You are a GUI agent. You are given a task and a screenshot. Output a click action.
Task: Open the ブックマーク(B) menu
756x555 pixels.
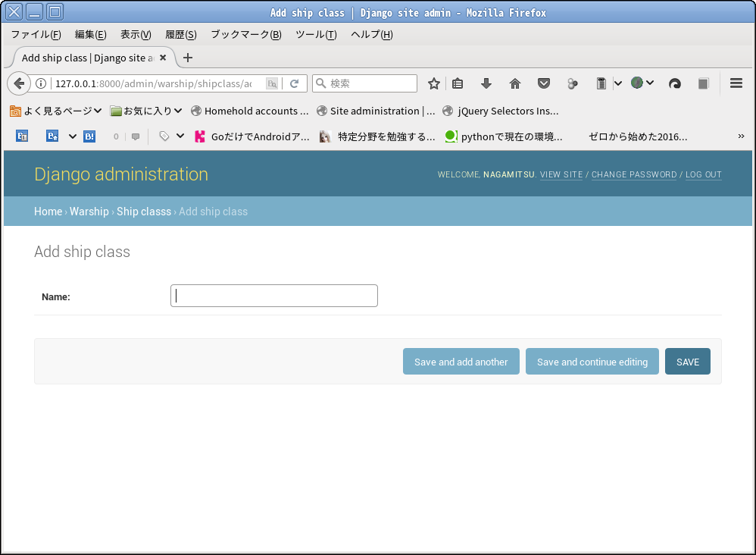coord(246,34)
